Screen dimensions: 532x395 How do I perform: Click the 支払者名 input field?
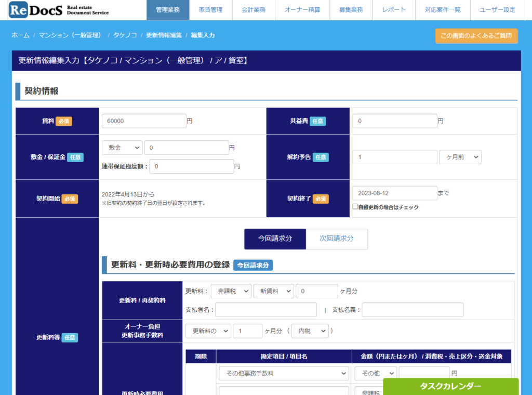tap(265, 310)
